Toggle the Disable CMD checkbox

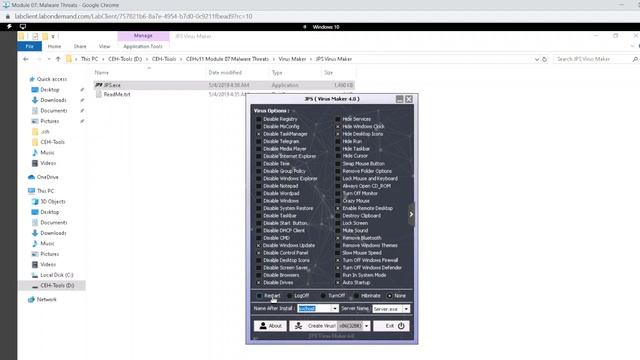tap(258, 238)
